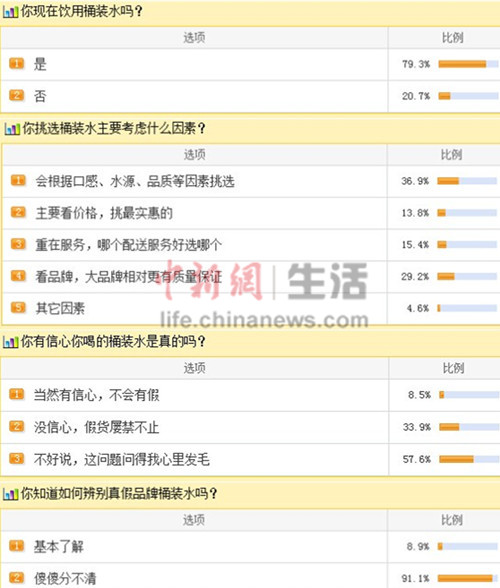Select option 傻傻分不清
500x588 pixels.
[x=65, y=578]
